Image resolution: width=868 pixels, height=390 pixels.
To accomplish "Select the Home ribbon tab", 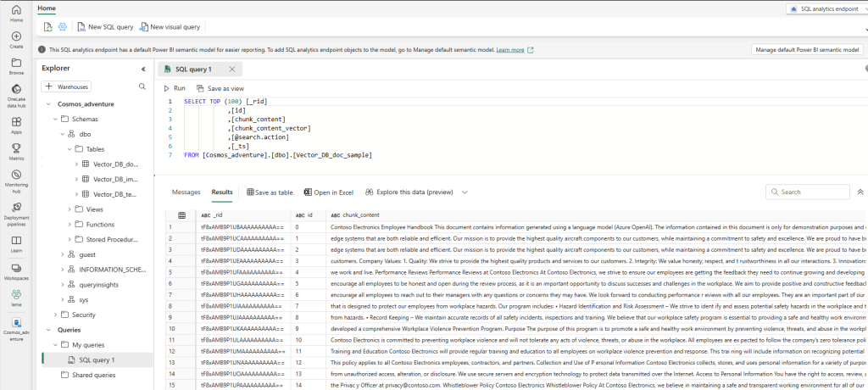I will (47, 8).
